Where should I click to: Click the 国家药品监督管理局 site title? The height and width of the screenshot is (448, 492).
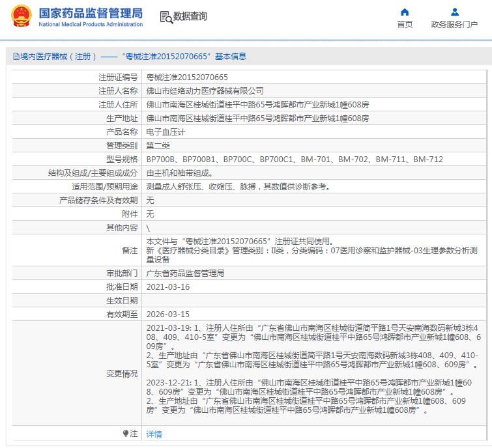(x=91, y=14)
